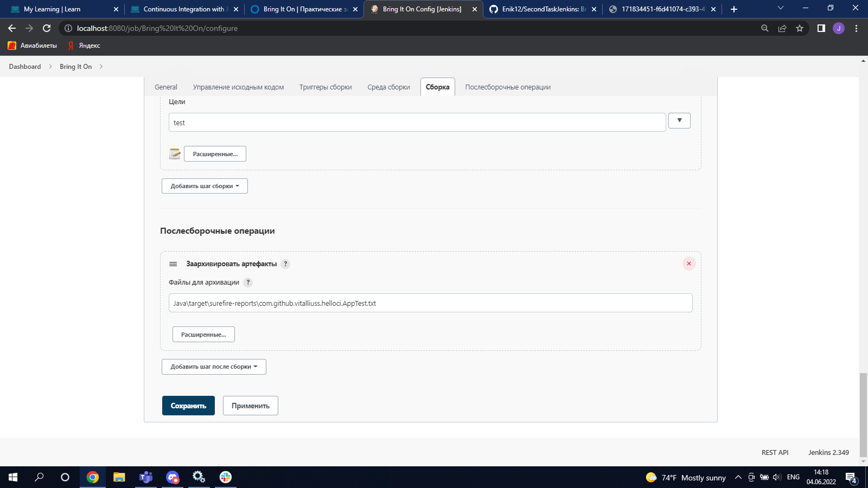Open Chrome profile avatar J
This screenshot has width=868, height=488.
[x=839, y=28]
